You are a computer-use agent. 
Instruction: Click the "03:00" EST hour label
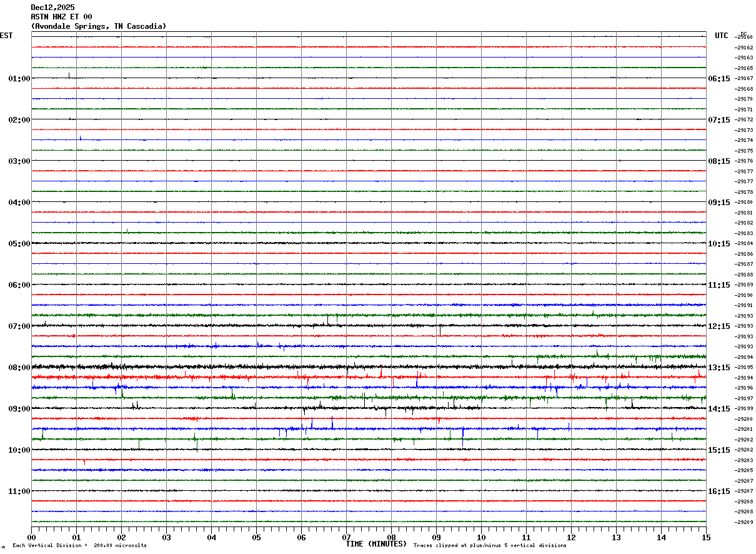point(19,161)
